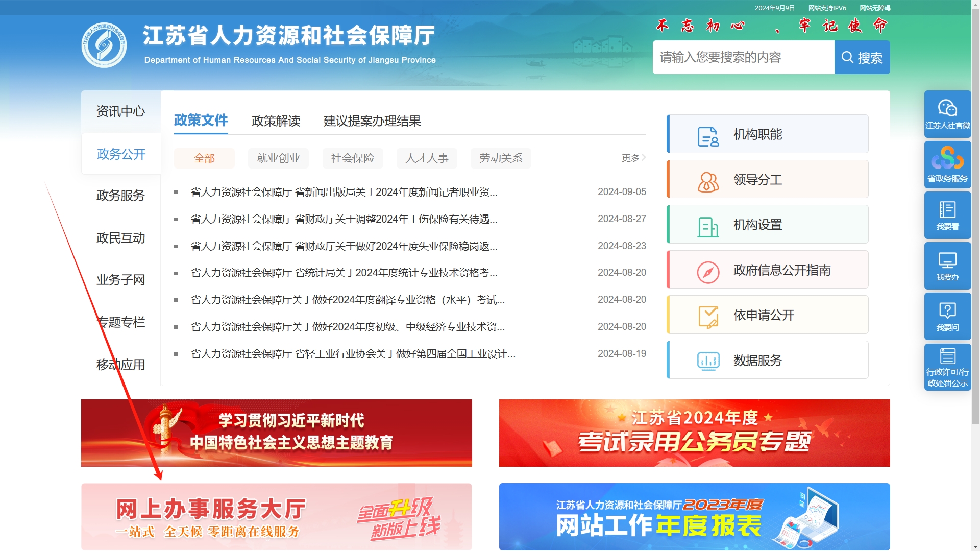The image size is (980, 551).
Task: Click the search magnifier icon
Action: tap(847, 57)
